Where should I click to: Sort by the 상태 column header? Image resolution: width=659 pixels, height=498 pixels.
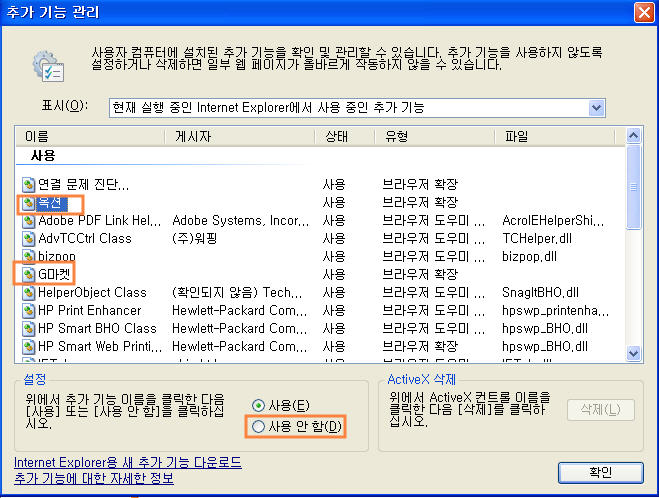345,137
